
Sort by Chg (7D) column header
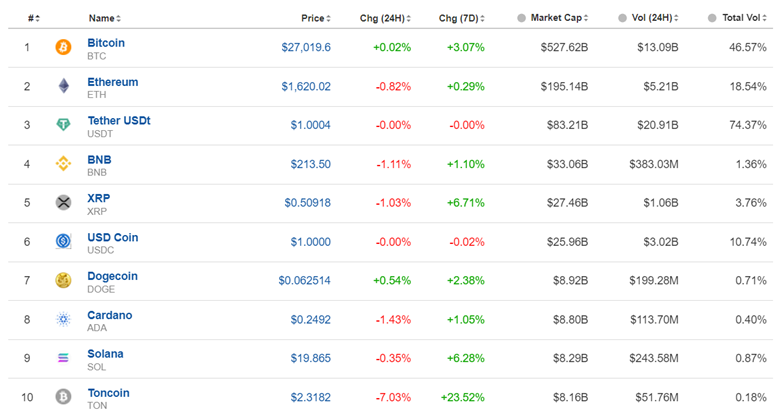coord(462,18)
